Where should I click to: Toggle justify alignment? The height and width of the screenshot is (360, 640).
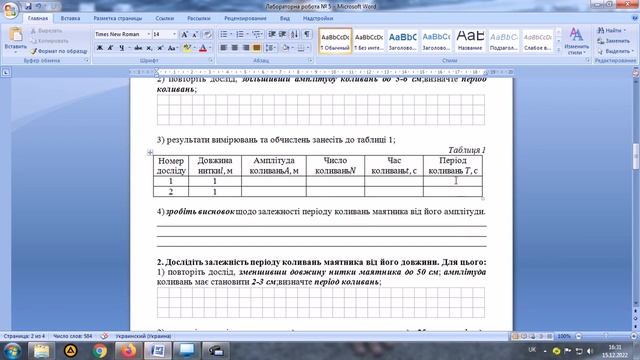point(256,48)
